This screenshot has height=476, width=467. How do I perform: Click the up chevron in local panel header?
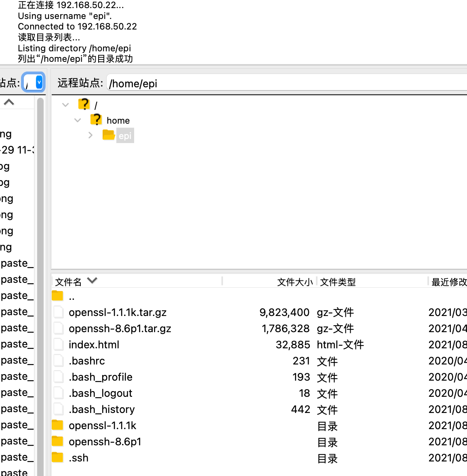click(x=9, y=102)
